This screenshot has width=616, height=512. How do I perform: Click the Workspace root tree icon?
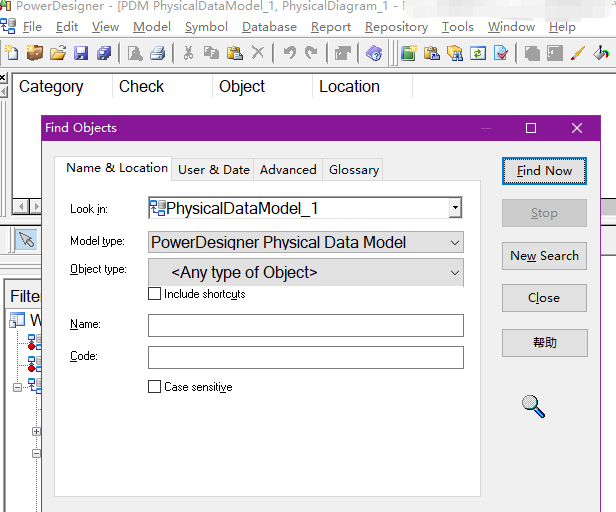point(17,320)
